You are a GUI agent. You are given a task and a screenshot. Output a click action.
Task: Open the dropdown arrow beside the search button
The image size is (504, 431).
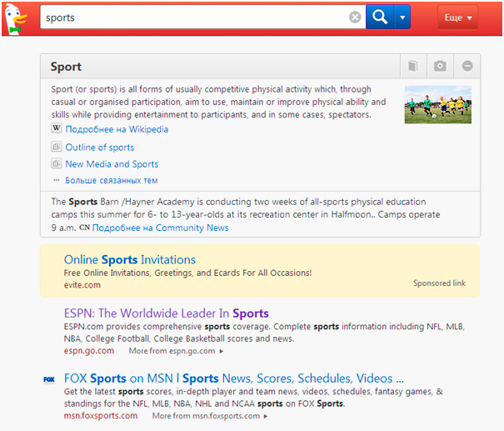click(402, 17)
